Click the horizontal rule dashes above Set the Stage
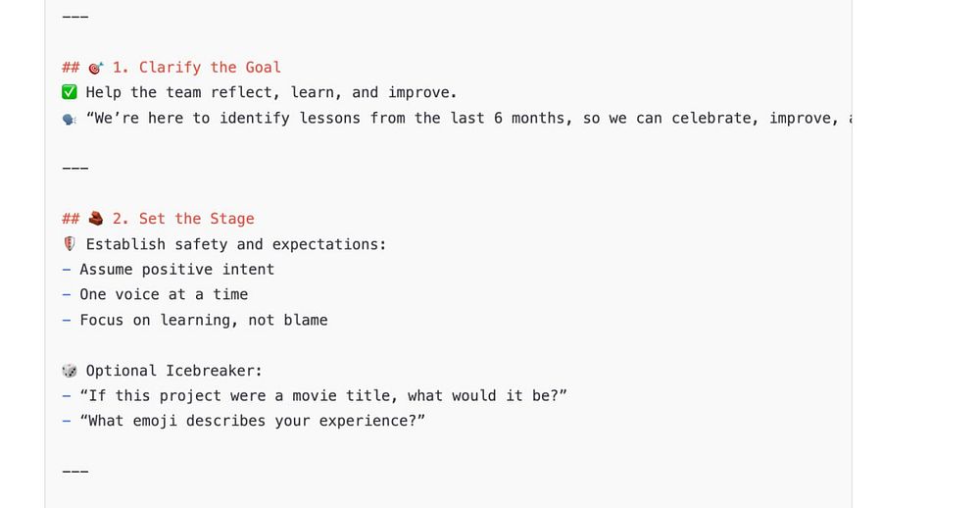The width and height of the screenshot is (980, 508). [75, 169]
